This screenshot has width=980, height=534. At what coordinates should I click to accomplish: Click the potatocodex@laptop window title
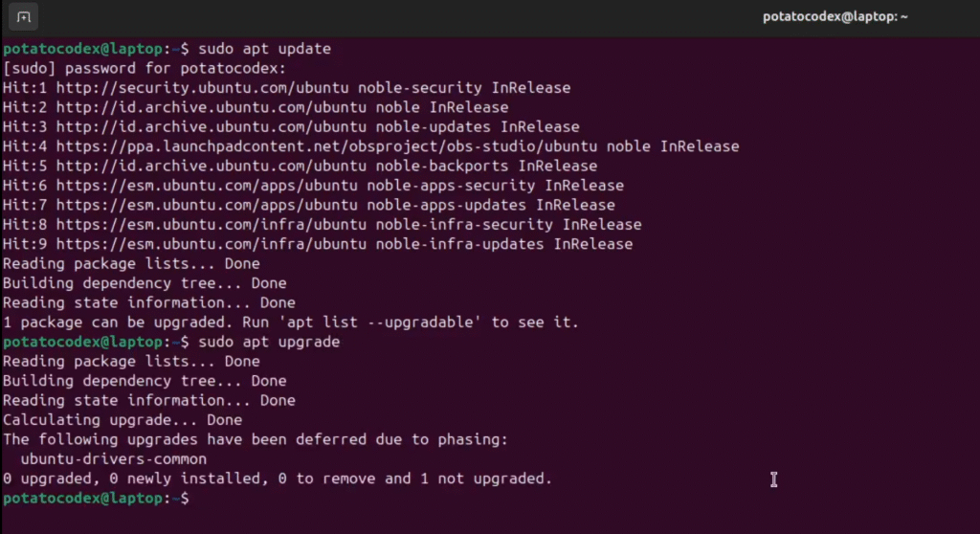pos(835,17)
